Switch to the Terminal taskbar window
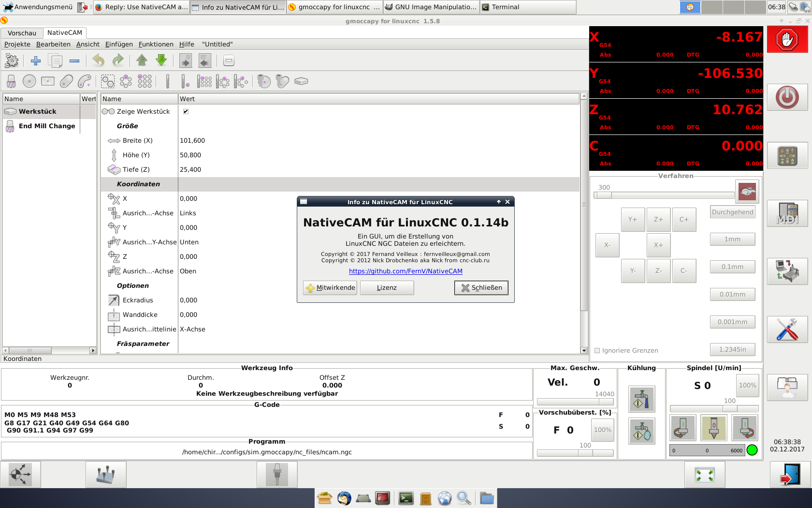The height and width of the screenshot is (508, 812). tap(528, 7)
